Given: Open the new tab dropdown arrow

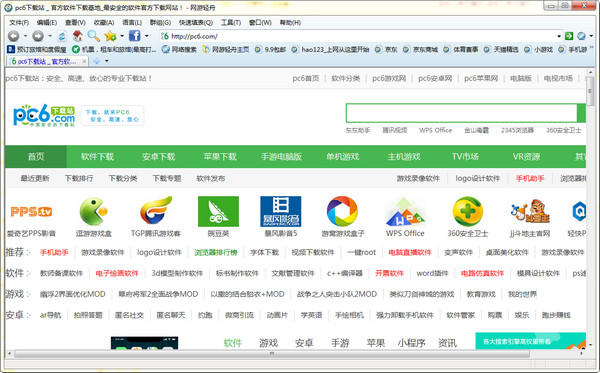Looking at the screenshot, I should point(107,61).
